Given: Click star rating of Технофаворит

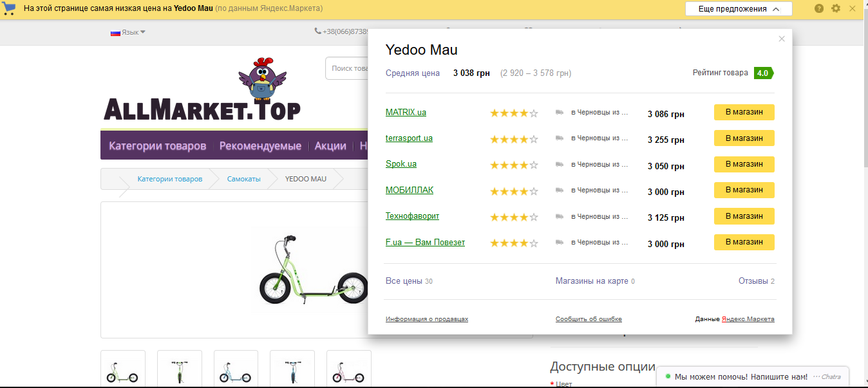Looking at the screenshot, I should pyautogui.click(x=514, y=217).
